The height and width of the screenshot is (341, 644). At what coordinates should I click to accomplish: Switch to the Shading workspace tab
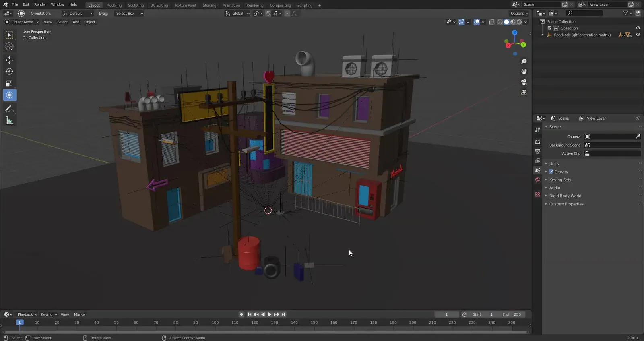coord(209,6)
